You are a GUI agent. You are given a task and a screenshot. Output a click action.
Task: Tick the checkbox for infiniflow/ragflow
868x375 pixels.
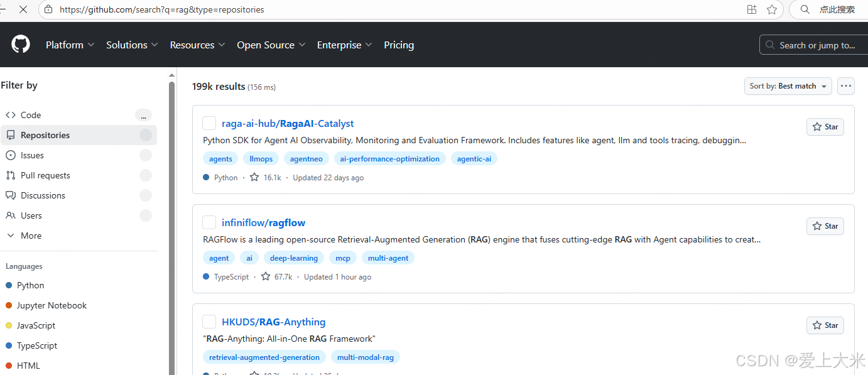coord(209,222)
